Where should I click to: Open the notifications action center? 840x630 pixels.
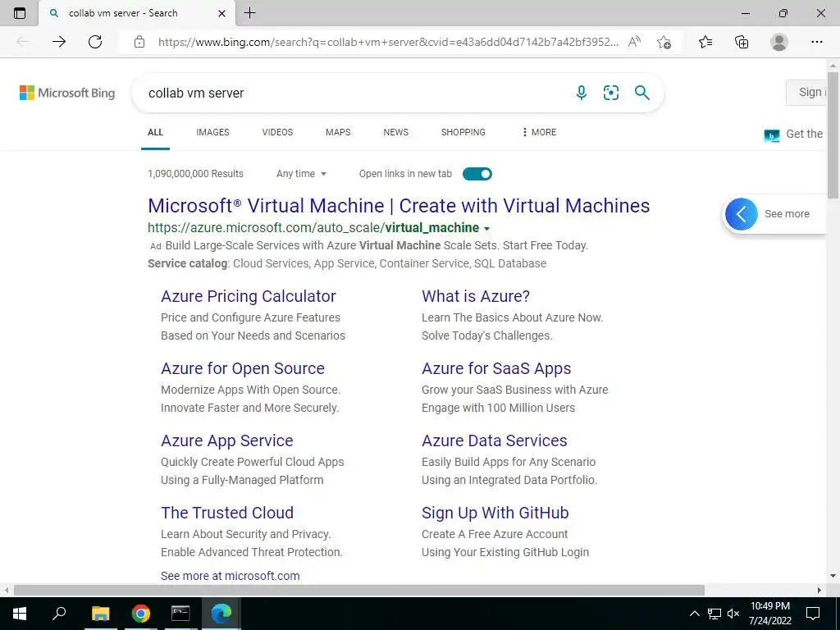(x=813, y=614)
